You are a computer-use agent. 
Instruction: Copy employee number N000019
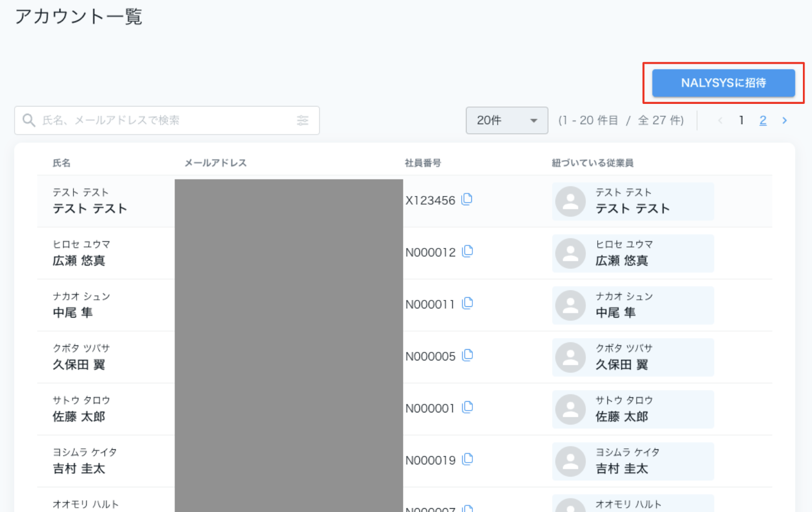pyautogui.click(x=468, y=459)
